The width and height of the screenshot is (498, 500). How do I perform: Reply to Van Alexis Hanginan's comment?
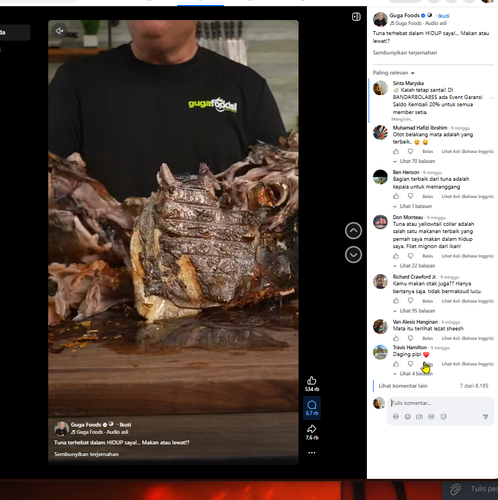428,339
